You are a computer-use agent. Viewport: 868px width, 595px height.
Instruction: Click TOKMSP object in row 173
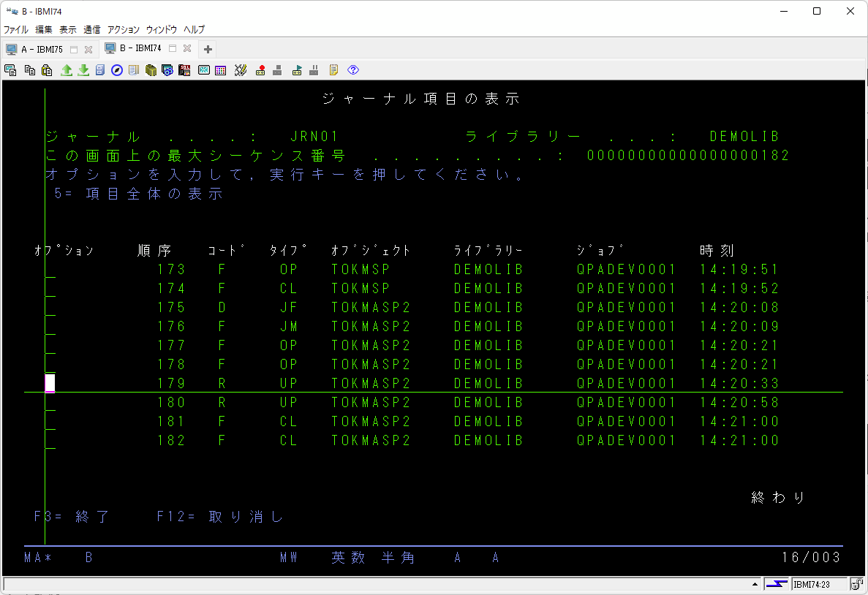click(361, 270)
